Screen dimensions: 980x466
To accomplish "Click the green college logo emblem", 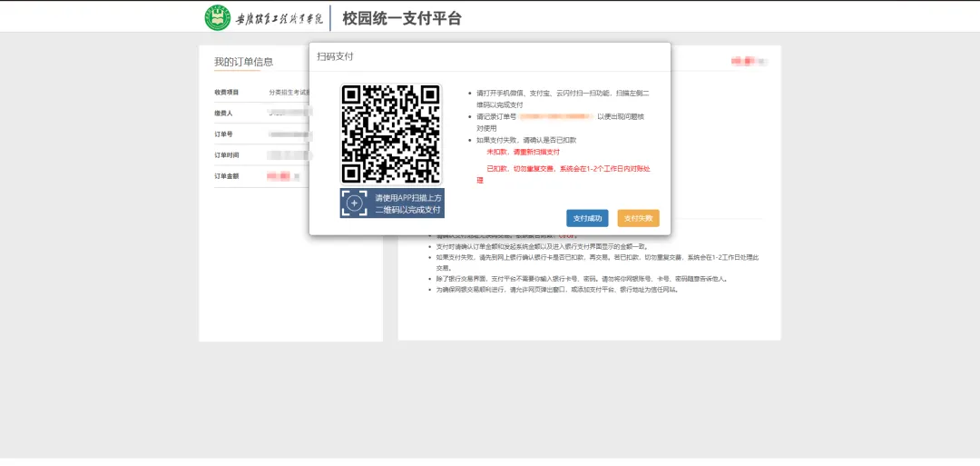I will [x=218, y=17].
